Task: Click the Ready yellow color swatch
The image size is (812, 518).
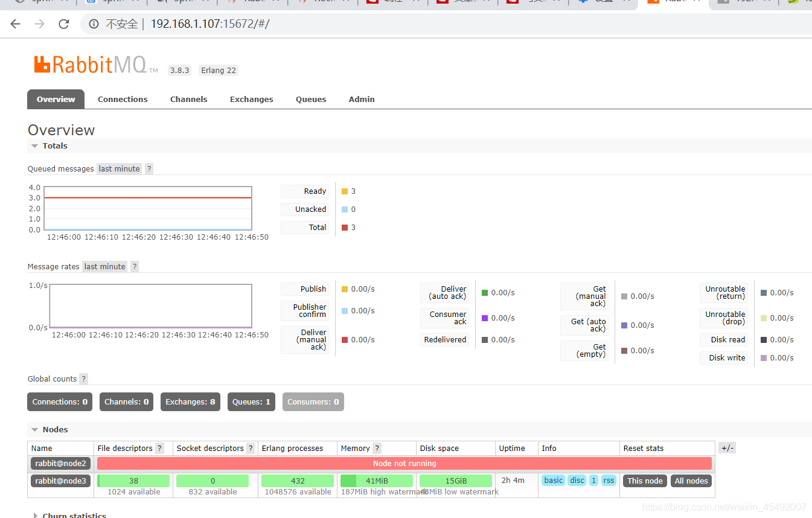Action: point(345,191)
